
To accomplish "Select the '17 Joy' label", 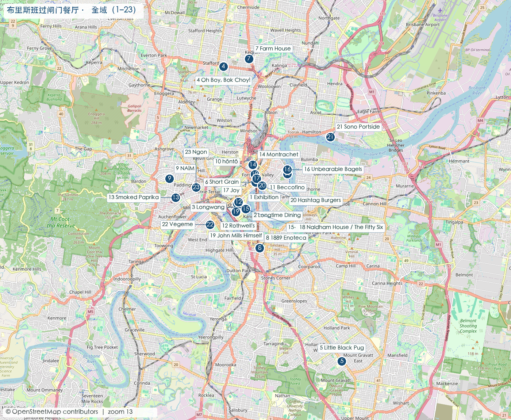I will [x=231, y=190].
